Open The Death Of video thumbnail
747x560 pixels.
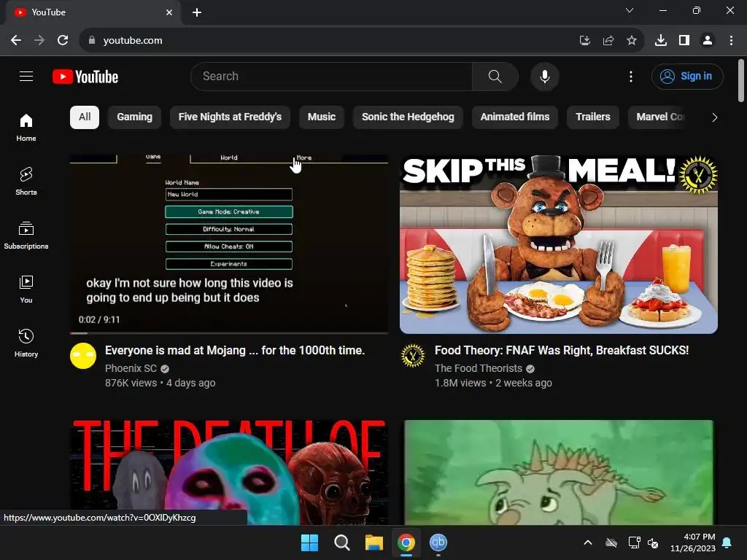pos(228,472)
